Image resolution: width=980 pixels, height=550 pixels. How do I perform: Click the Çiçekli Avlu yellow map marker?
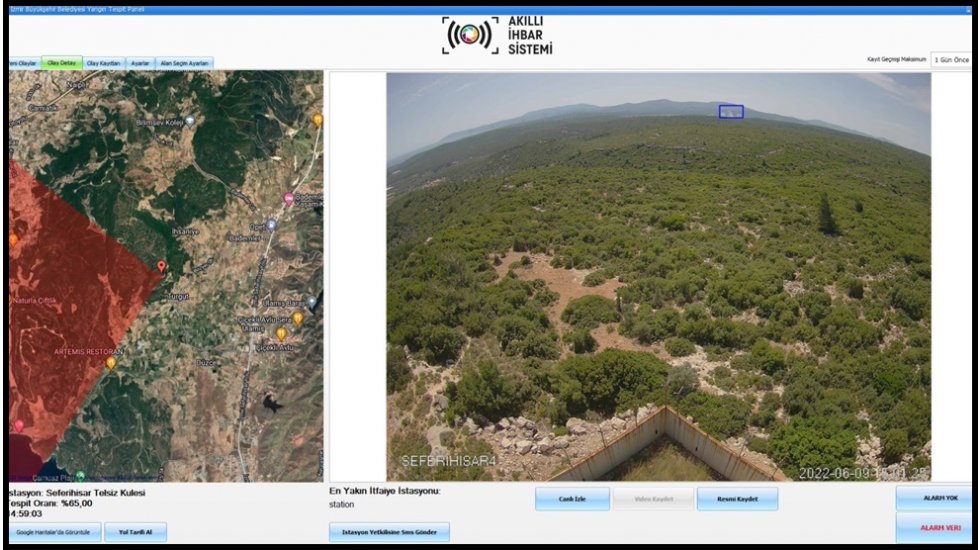point(281,334)
